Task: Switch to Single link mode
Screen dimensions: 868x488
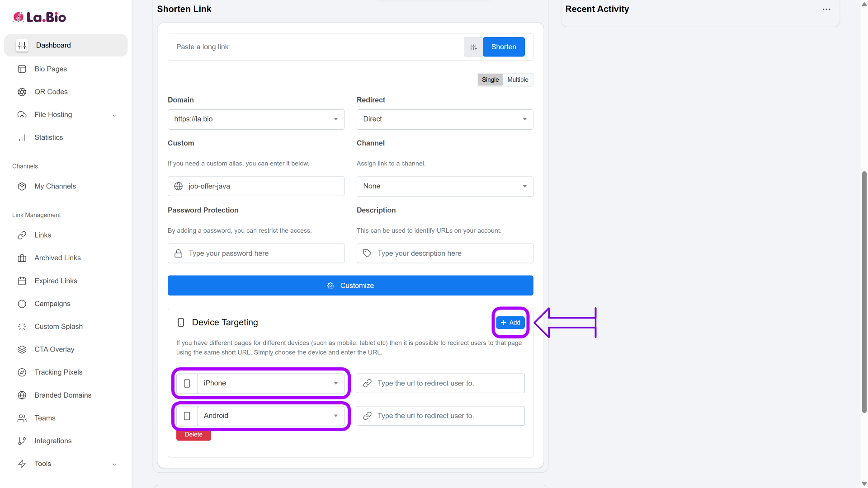Action: (x=490, y=80)
